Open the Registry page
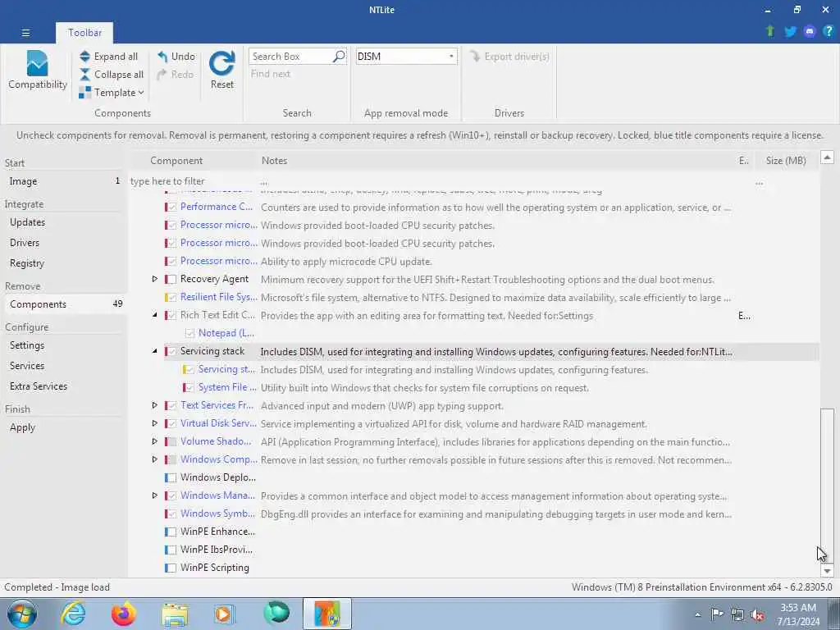The height and width of the screenshot is (630, 840). point(63,263)
